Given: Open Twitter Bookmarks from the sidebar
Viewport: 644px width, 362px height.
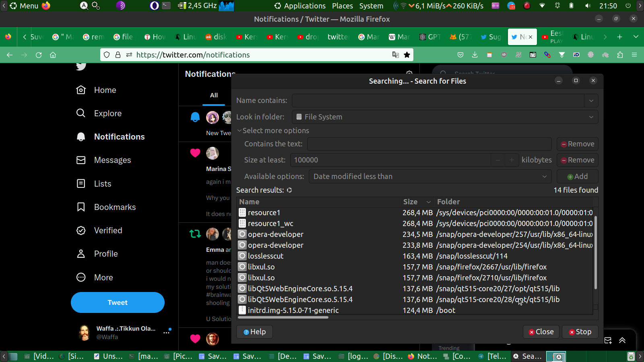Looking at the screenshot, I should point(106,207).
